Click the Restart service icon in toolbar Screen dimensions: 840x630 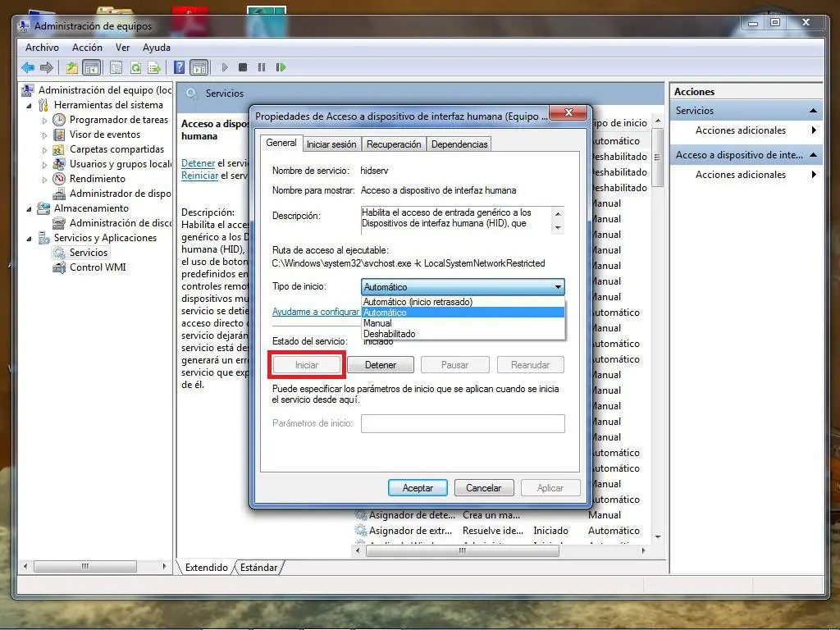click(x=281, y=67)
